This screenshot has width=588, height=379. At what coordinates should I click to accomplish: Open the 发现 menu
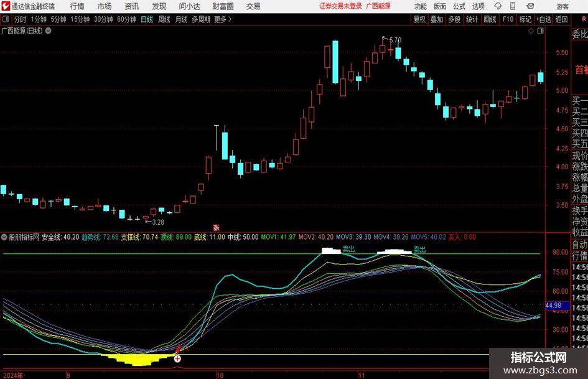(159, 6)
